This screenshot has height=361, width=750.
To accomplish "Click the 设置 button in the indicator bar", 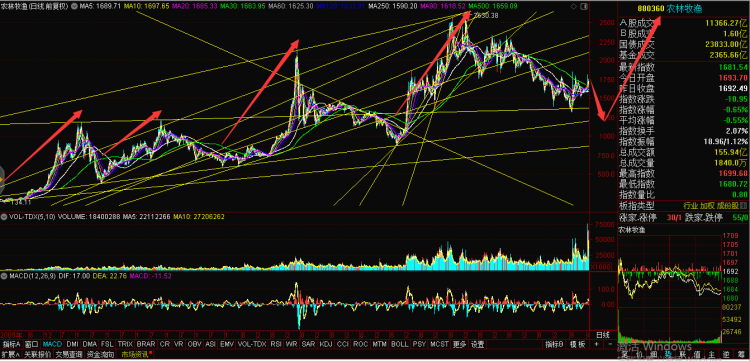I will click(x=477, y=344).
